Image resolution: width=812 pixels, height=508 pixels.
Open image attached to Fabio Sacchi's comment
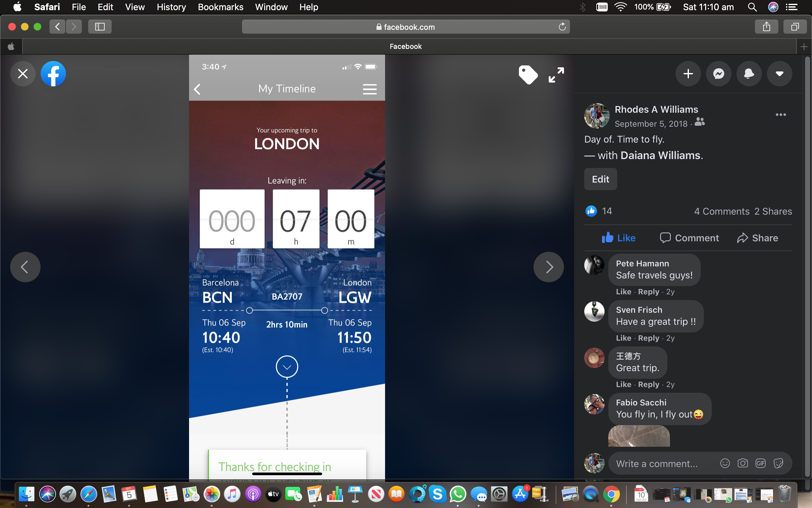(x=639, y=436)
